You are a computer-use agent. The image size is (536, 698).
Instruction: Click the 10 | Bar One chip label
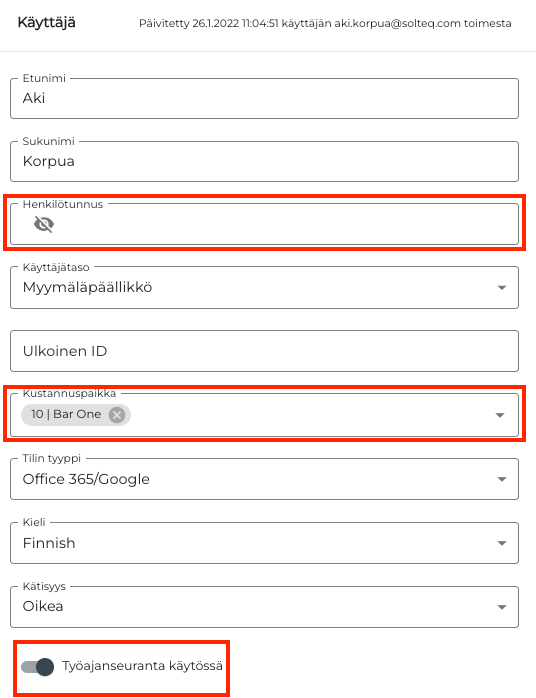coord(66,414)
